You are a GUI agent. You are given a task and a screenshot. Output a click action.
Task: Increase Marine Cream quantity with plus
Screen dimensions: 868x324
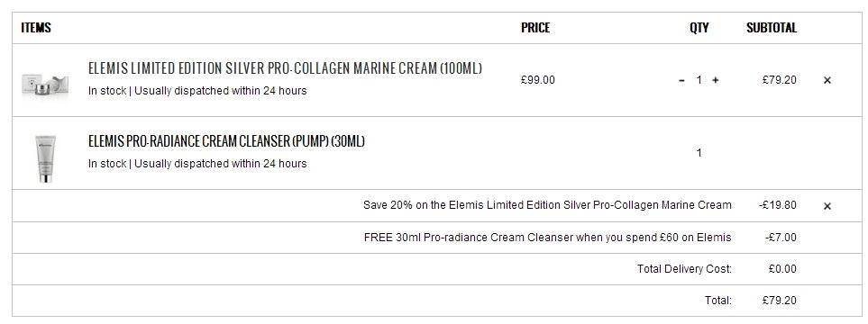click(x=715, y=80)
